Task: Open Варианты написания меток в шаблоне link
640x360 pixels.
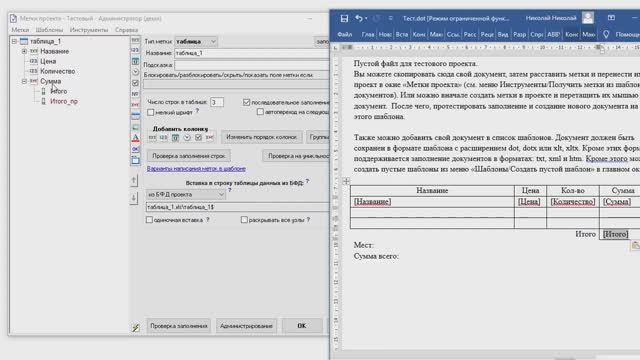Action: [196, 169]
